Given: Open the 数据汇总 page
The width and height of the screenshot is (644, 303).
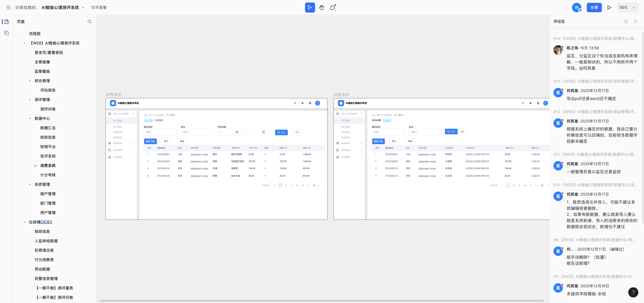Looking at the screenshot, I should 48,128.
